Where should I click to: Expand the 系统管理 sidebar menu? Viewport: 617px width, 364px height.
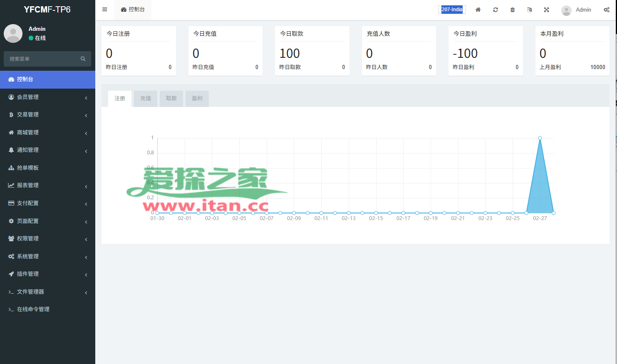click(x=47, y=257)
